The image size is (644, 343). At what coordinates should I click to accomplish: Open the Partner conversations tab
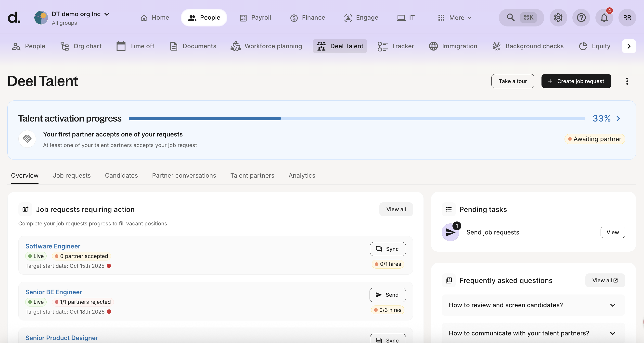184,175
